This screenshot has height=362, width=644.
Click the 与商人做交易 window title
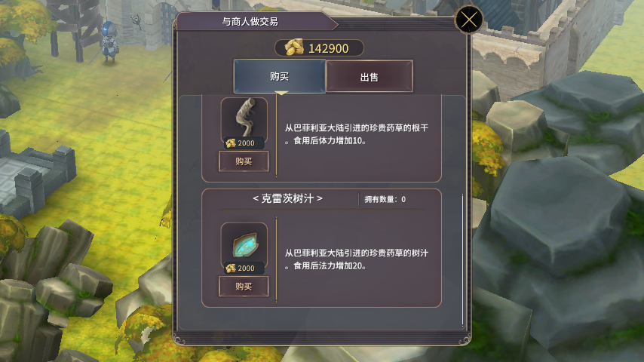coord(250,21)
